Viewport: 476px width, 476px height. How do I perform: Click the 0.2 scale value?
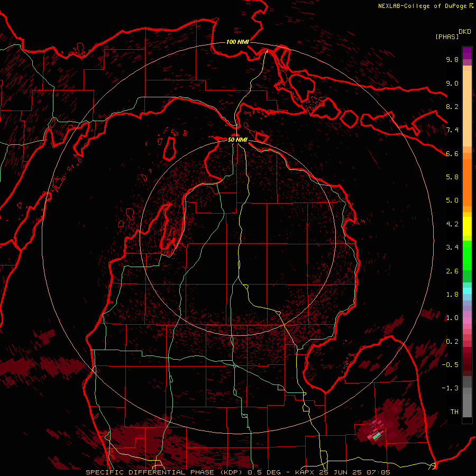(x=452, y=342)
